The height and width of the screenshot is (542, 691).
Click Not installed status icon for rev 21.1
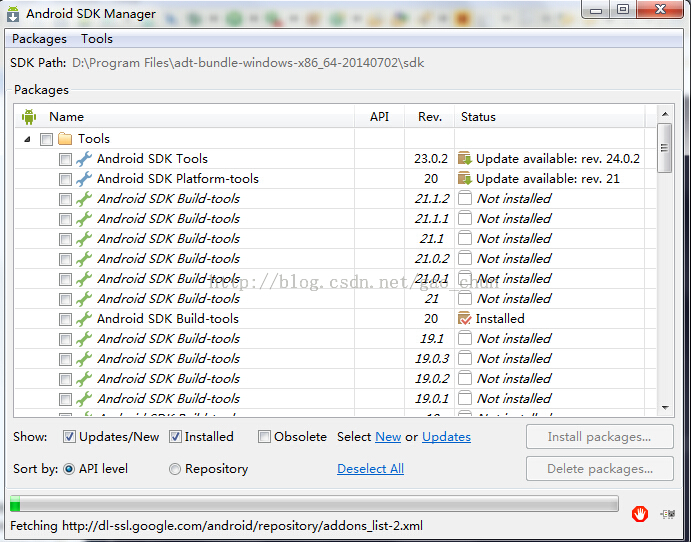coord(464,239)
